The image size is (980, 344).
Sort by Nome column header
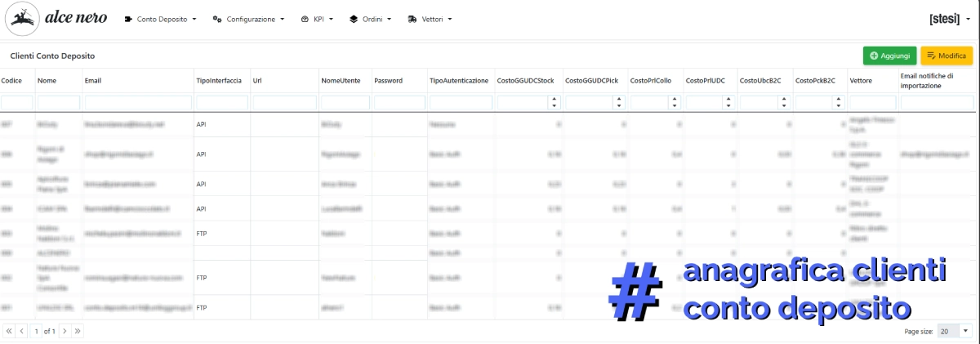click(x=47, y=81)
